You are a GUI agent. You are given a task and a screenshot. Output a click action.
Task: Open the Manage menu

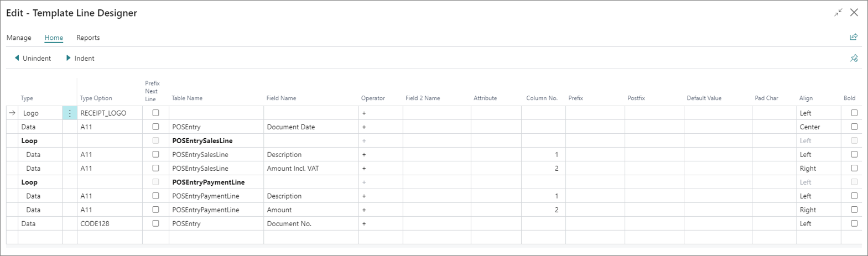tap(19, 38)
